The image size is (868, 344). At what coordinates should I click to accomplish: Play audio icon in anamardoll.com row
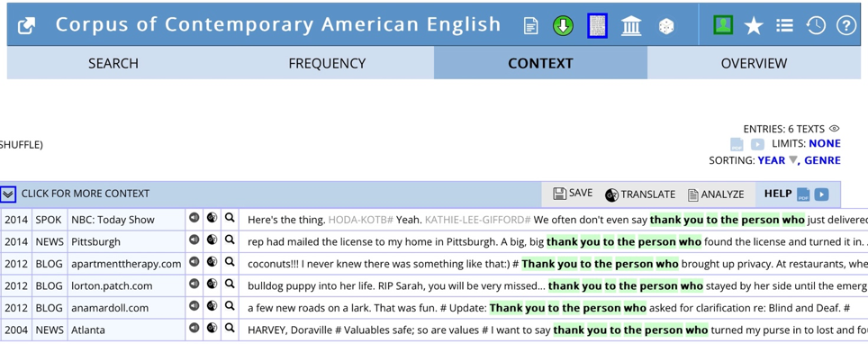(194, 306)
